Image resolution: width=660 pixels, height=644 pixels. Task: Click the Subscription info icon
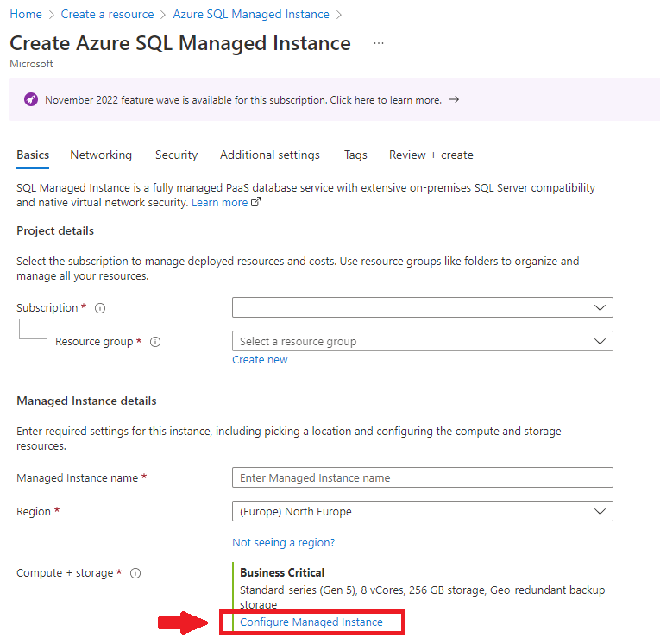(x=100, y=308)
